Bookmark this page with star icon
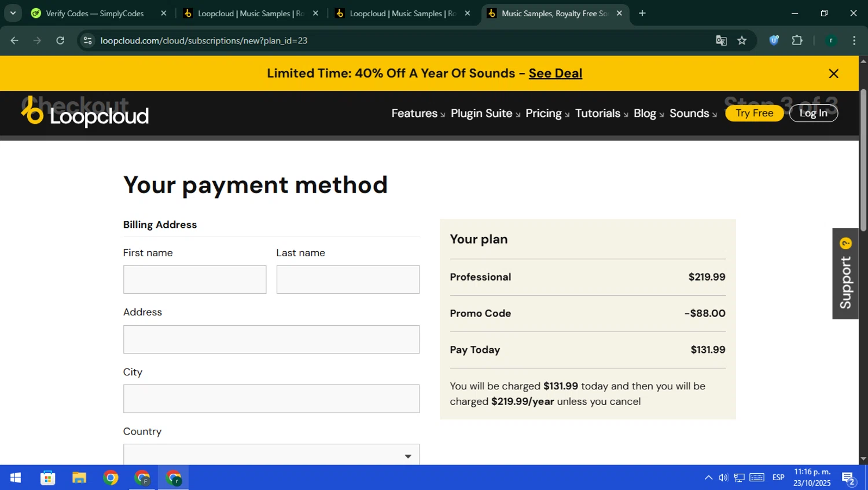The width and height of the screenshot is (868, 490). coord(742,40)
